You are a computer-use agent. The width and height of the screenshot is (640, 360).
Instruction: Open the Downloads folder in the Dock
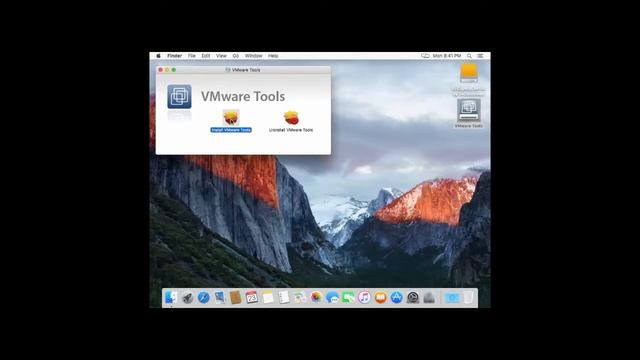[452, 298]
